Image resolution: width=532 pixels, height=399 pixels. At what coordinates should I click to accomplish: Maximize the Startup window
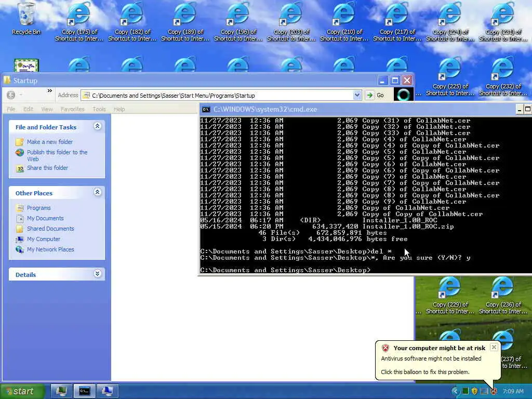point(395,81)
